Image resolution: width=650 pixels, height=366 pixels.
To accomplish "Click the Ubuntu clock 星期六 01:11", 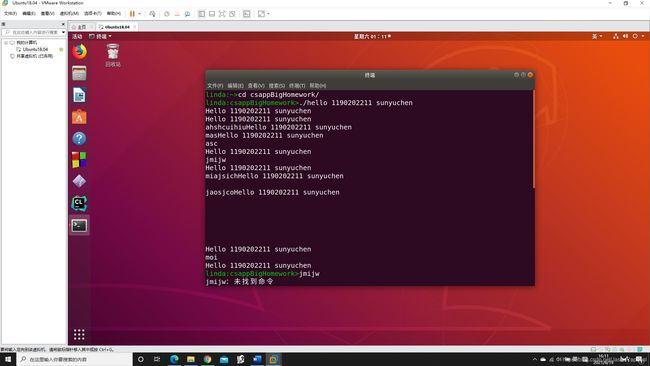I will [x=372, y=36].
